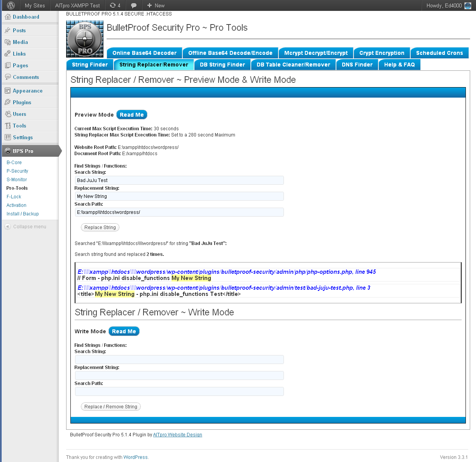Open the comments bubble icon in admin bar
This screenshot has width=476, height=462.
click(133, 5)
